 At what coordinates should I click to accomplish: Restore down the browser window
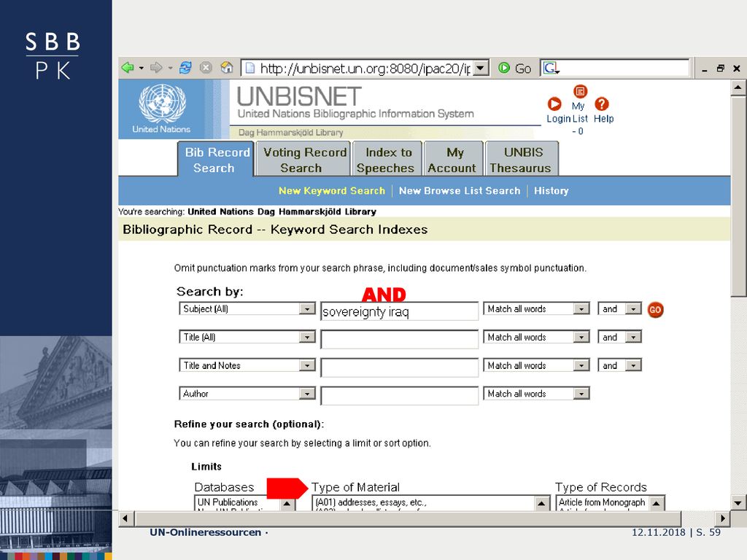[x=720, y=69]
